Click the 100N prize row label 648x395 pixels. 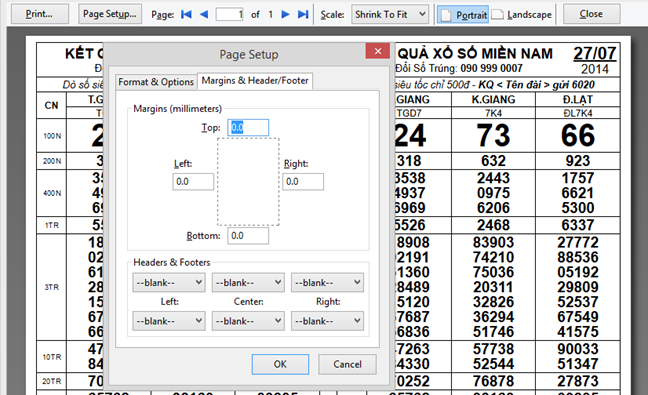[52, 136]
